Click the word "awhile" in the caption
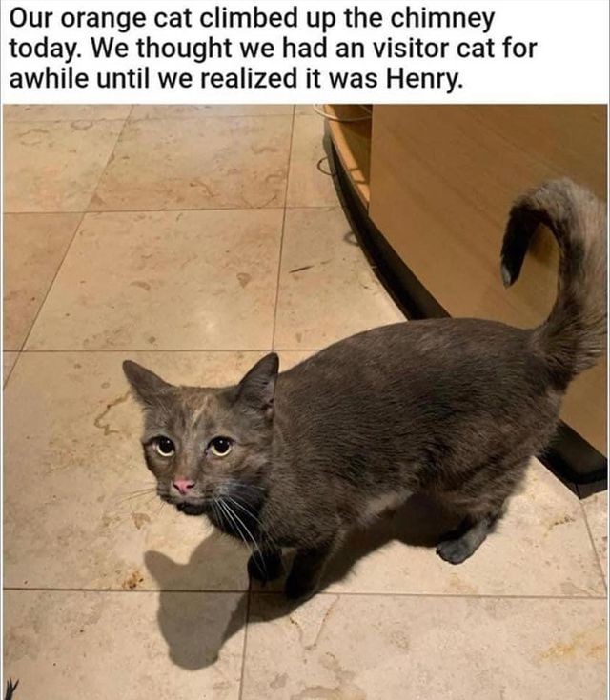 50,78
